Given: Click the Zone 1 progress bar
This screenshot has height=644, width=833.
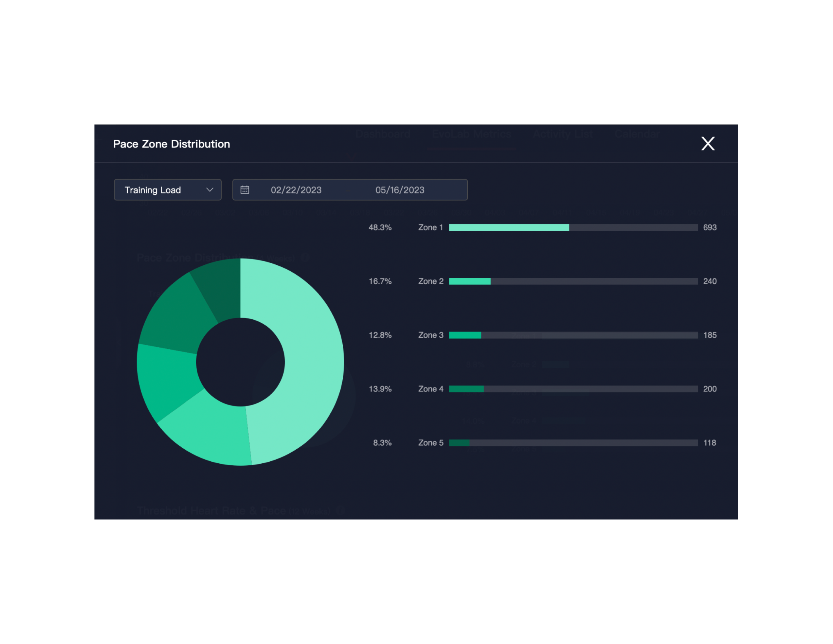Looking at the screenshot, I should coord(573,228).
